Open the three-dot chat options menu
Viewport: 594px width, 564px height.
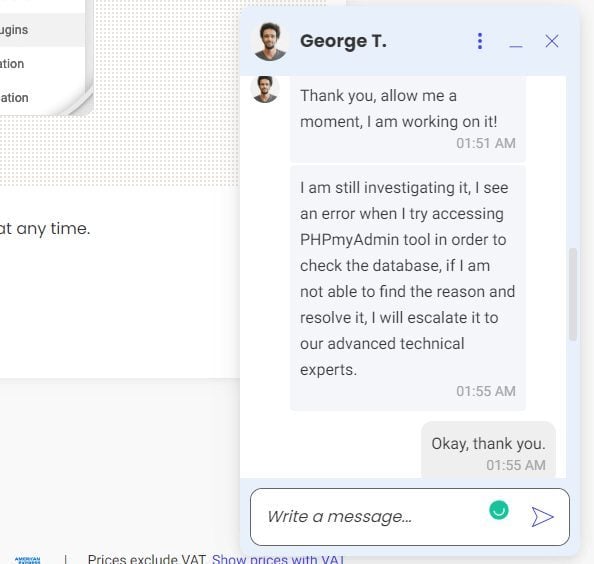[x=480, y=41]
